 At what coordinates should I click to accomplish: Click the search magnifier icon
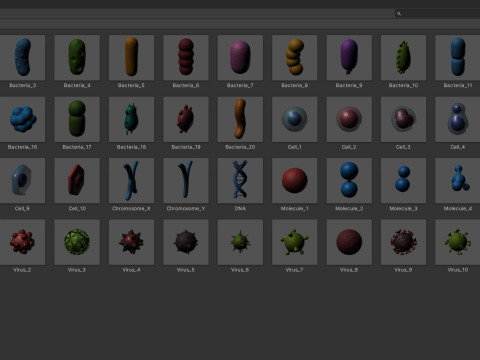pos(399,14)
